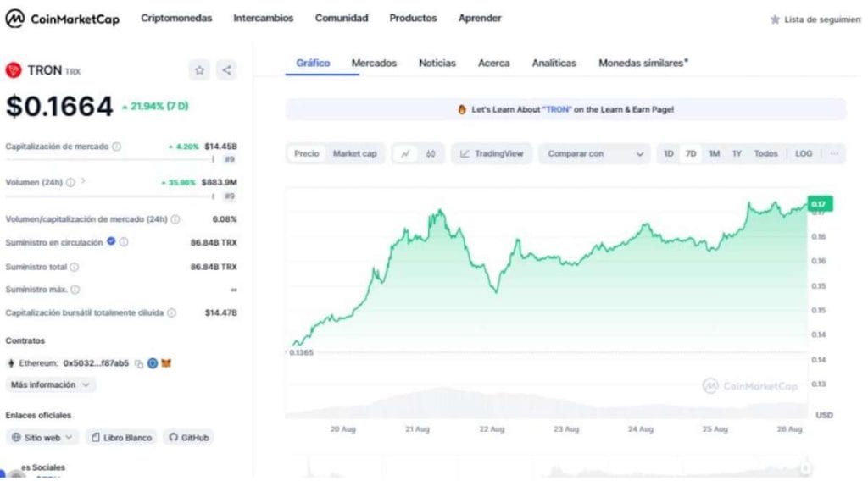The image size is (868, 481).
Task: Open the Sitio web dropdown
Action: coord(42,437)
